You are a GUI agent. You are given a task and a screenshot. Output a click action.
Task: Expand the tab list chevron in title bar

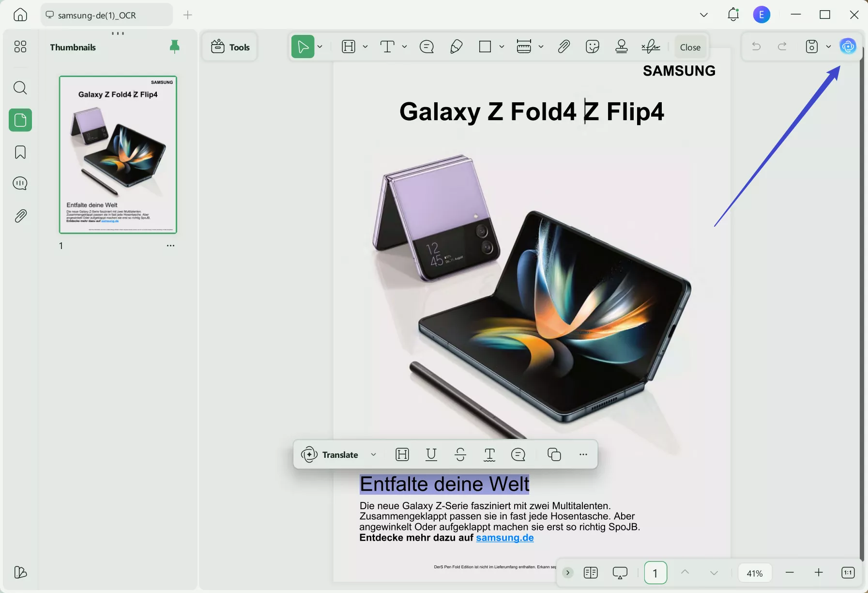(x=704, y=15)
